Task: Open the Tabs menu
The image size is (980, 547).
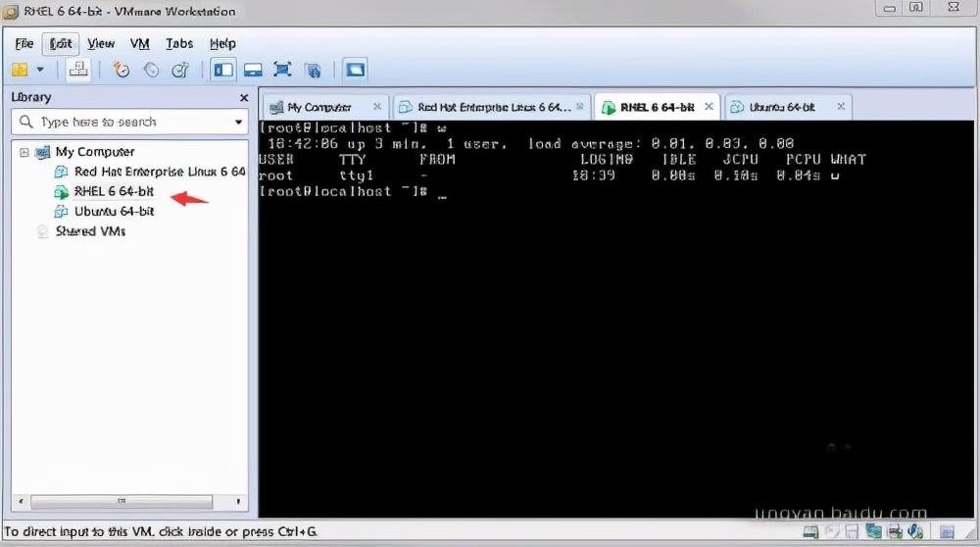Action: (x=178, y=43)
